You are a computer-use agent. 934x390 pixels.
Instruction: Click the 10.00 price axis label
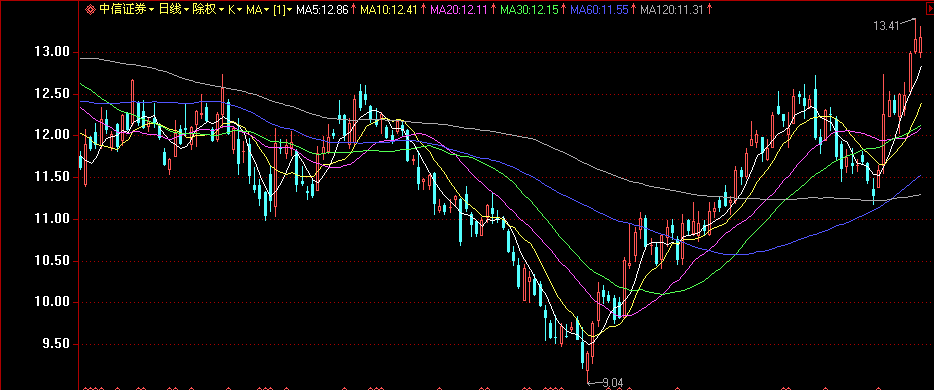click(x=51, y=302)
